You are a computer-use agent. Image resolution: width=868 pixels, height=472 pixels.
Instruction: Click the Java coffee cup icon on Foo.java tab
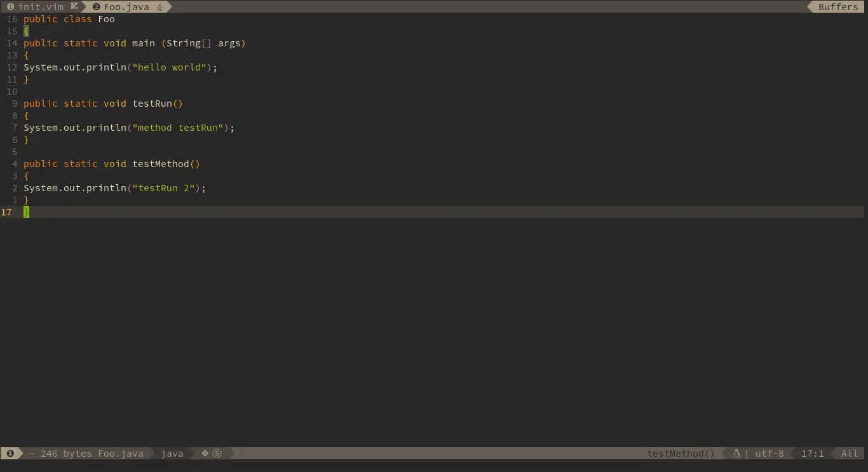tap(159, 7)
